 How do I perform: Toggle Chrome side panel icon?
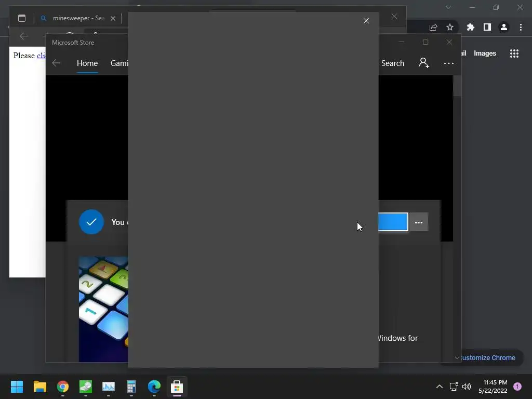[487, 27]
